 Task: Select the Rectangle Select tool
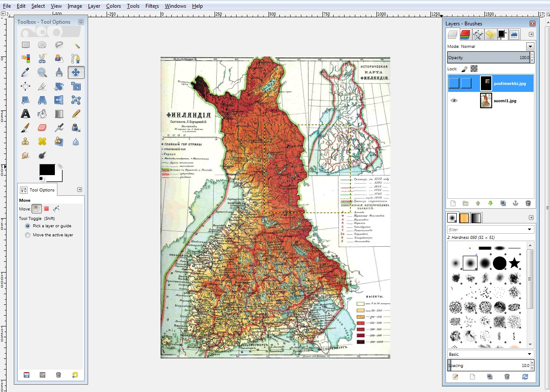click(x=25, y=44)
